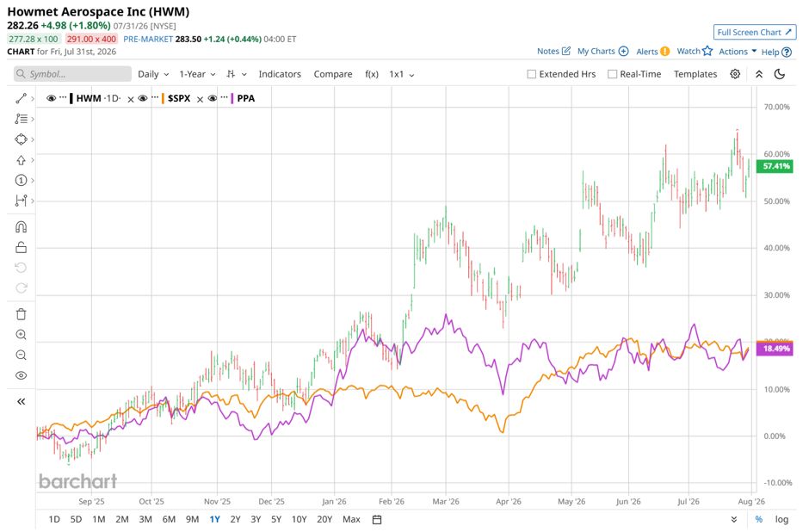Toggle PPA series visibility eye

click(212, 98)
